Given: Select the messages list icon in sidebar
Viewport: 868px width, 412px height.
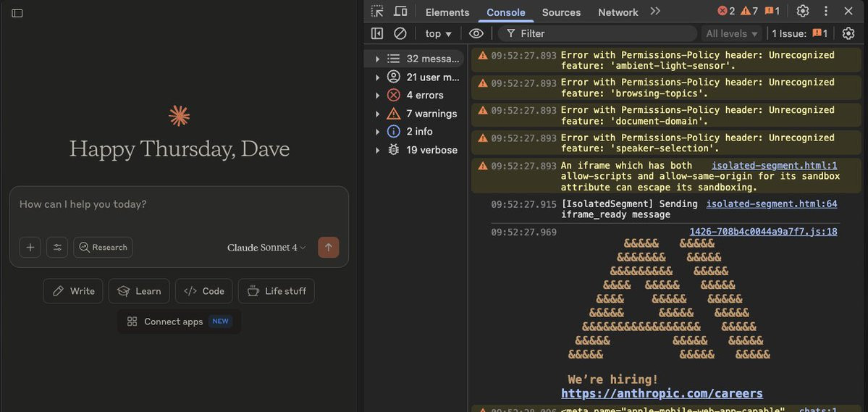Looking at the screenshot, I should click(x=394, y=59).
